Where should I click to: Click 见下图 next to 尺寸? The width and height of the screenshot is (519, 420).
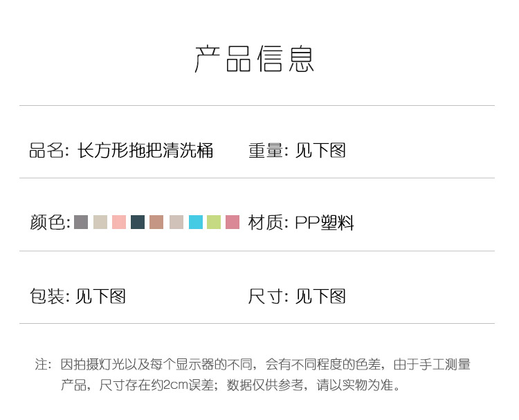pos(320,296)
